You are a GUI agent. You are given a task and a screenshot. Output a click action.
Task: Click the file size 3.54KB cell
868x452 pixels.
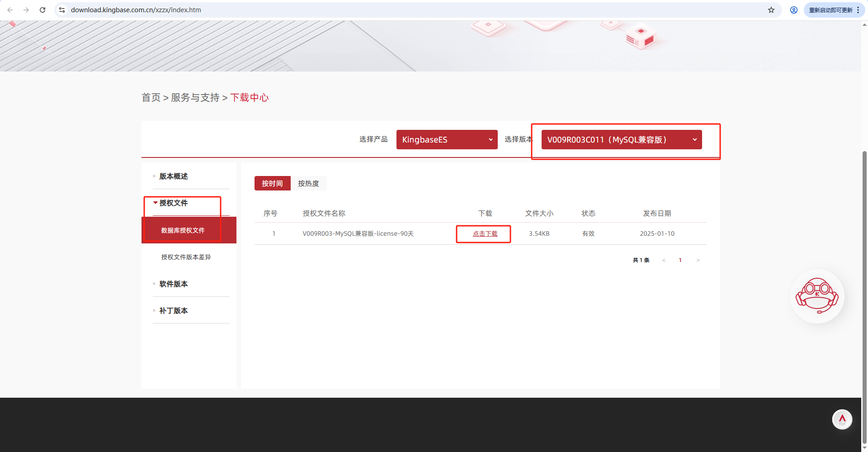pos(539,234)
